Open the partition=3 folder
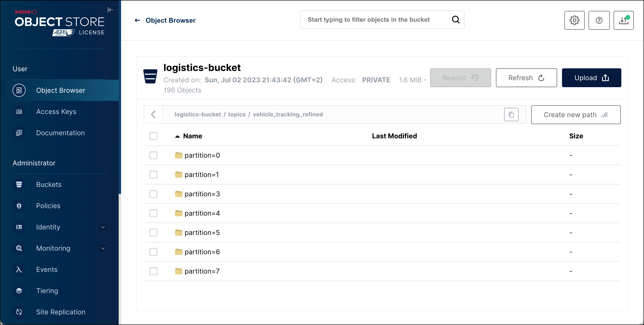This screenshot has height=325, width=644. [x=202, y=194]
